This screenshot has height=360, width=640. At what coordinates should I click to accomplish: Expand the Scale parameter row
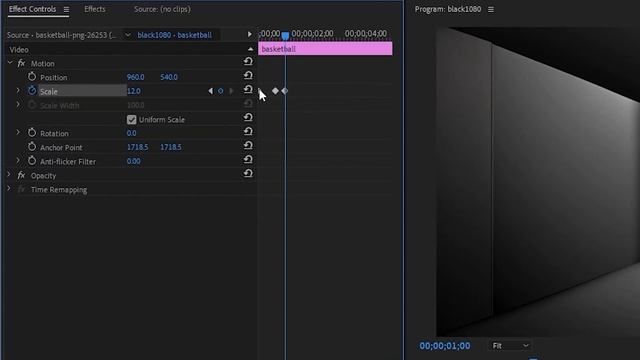tap(18, 90)
